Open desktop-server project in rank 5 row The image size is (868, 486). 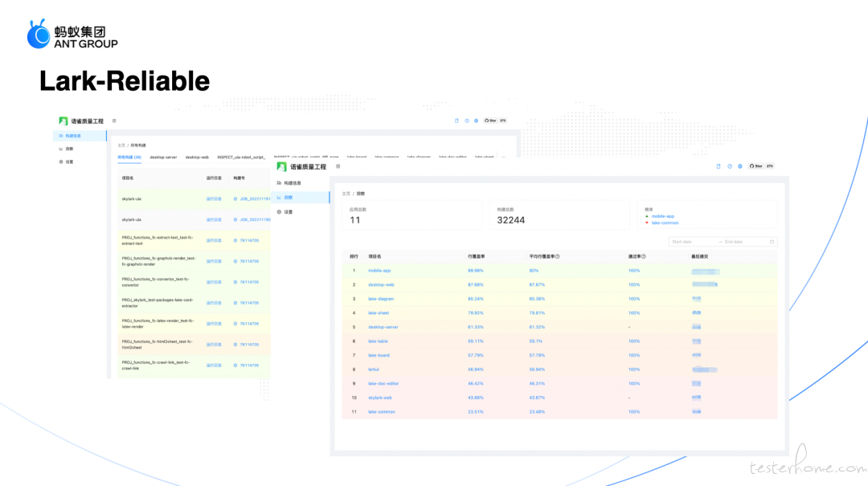point(383,327)
